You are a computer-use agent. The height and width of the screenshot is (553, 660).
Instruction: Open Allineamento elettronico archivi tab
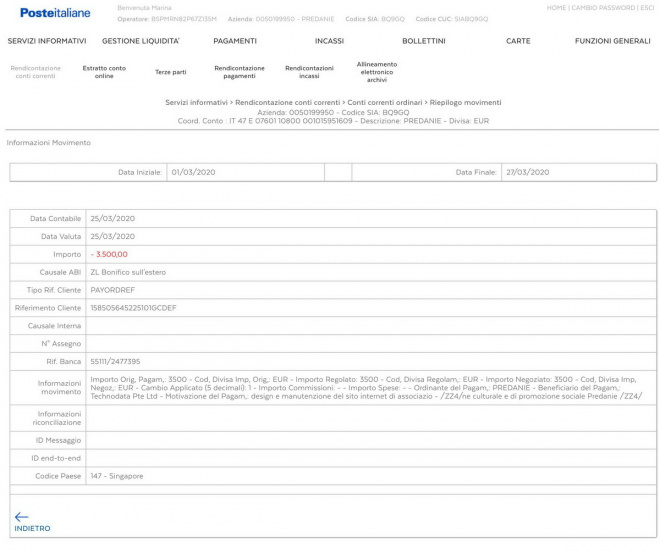376,72
